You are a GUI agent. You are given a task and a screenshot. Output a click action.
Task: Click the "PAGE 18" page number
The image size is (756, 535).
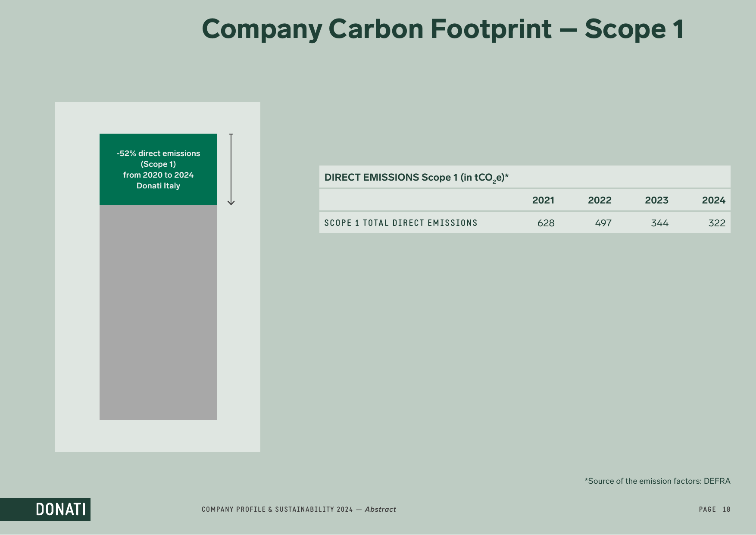click(715, 509)
